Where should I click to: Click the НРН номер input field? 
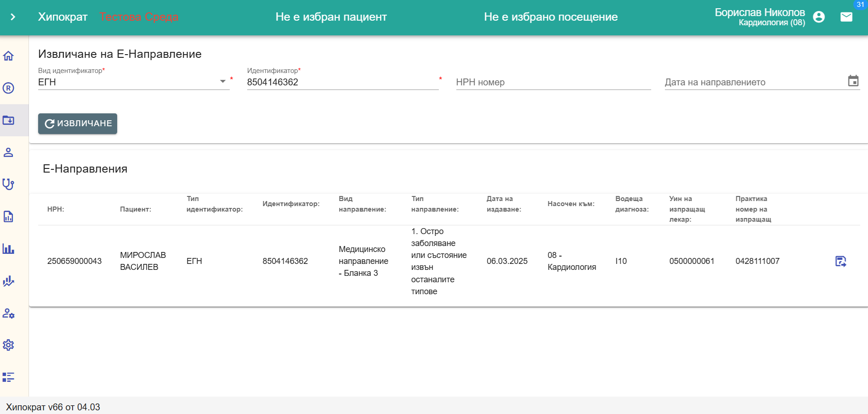pos(553,82)
